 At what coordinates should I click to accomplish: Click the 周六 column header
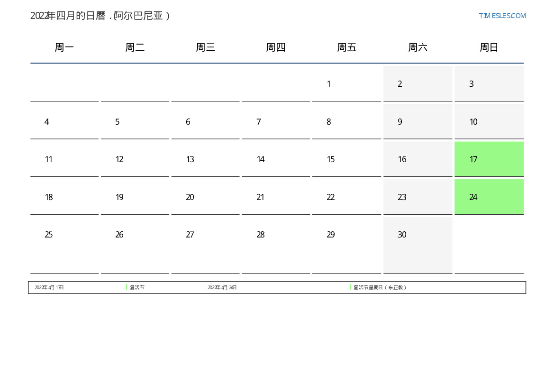pos(418,47)
